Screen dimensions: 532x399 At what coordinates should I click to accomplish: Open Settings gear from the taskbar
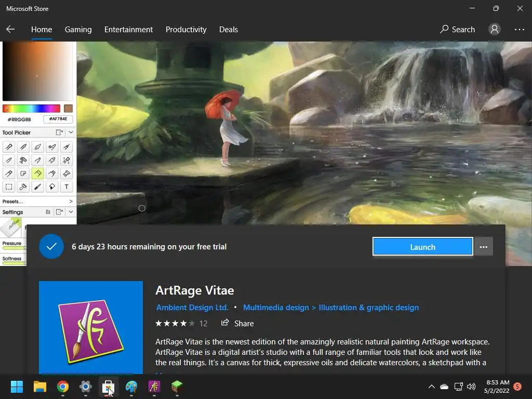[86, 387]
